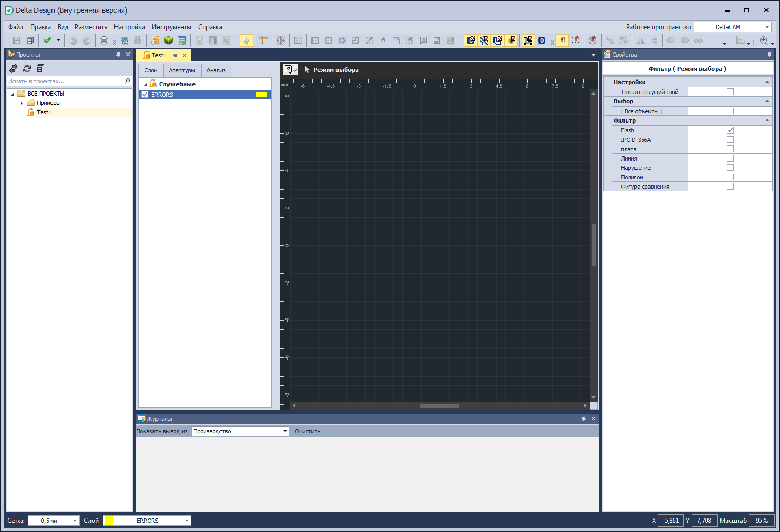Click the magnifier zoom icon
Image resolution: width=780 pixels, height=532 pixels.
point(764,41)
